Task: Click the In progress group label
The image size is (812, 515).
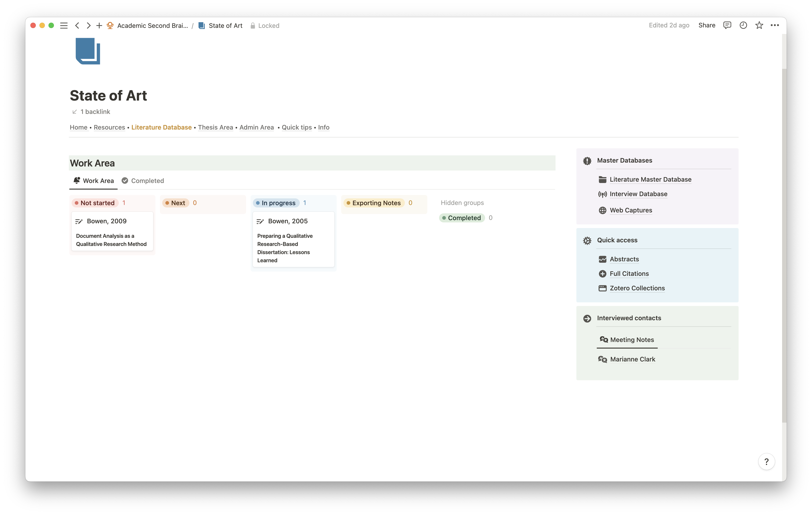Action: [x=276, y=203]
